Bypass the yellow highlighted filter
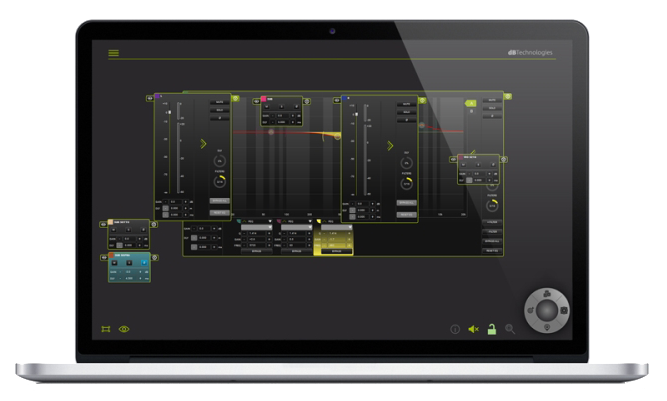The height and width of the screenshot is (401, 667). pos(336,251)
